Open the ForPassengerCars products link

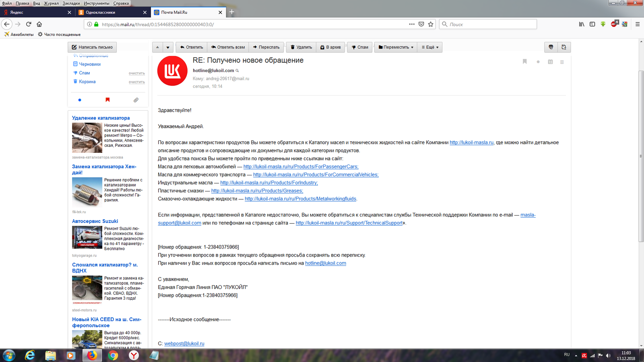tap(301, 167)
